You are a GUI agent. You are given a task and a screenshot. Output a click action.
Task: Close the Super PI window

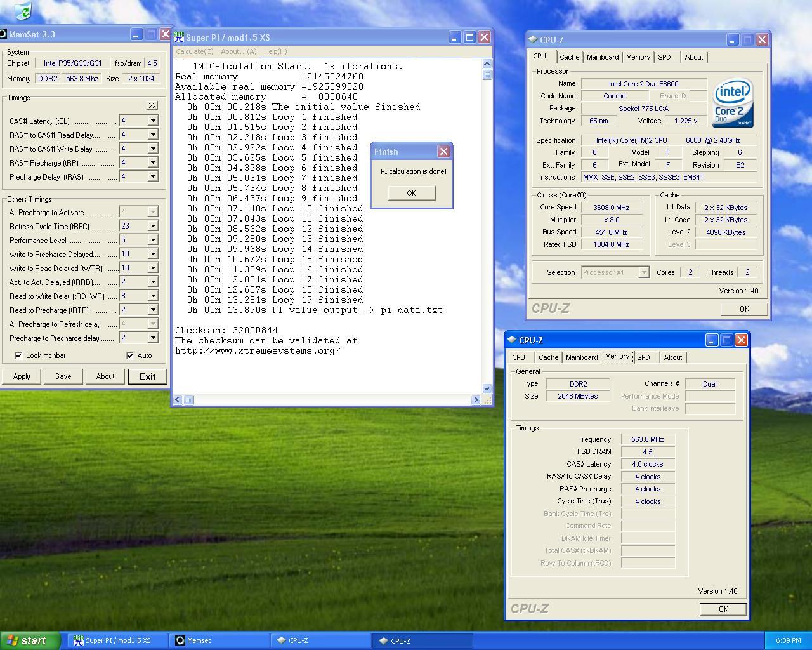484,37
